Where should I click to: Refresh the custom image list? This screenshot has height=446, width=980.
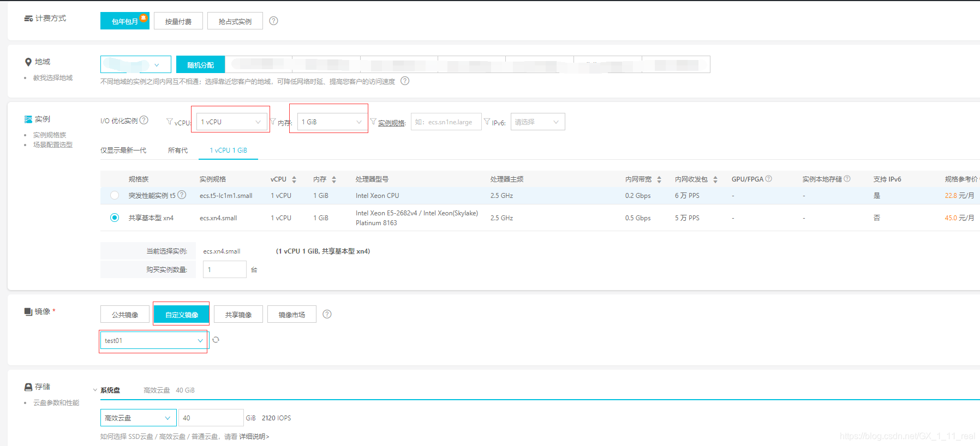click(216, 340)
